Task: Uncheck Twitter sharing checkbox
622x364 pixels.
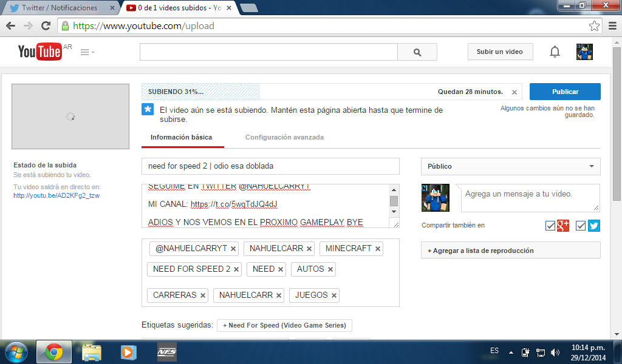Action: click(581, 226)
